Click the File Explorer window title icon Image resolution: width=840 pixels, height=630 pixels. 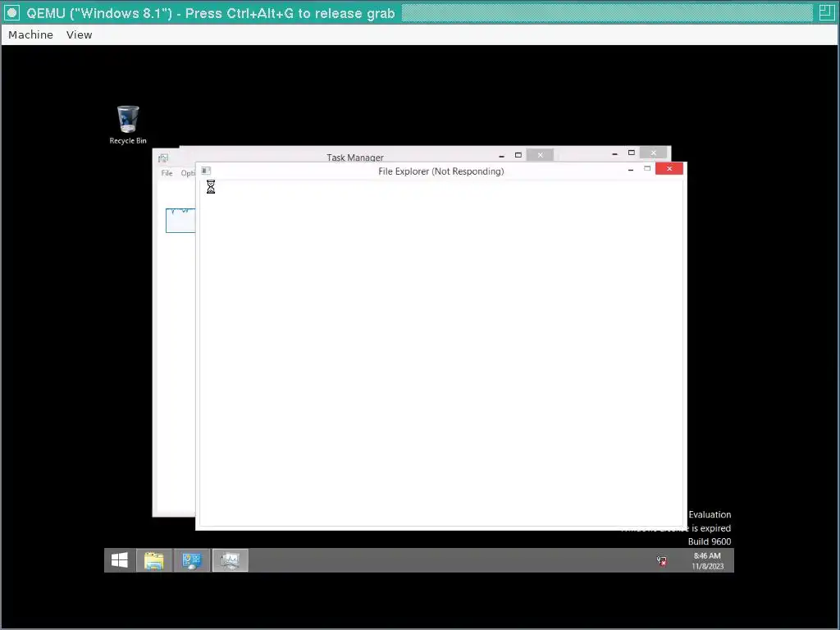[x=206, y=171]
